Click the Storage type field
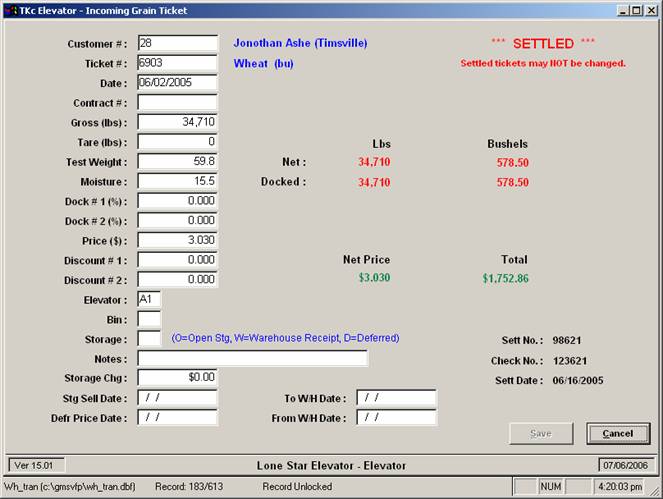The image size is (663, 499). click(149, 338)
